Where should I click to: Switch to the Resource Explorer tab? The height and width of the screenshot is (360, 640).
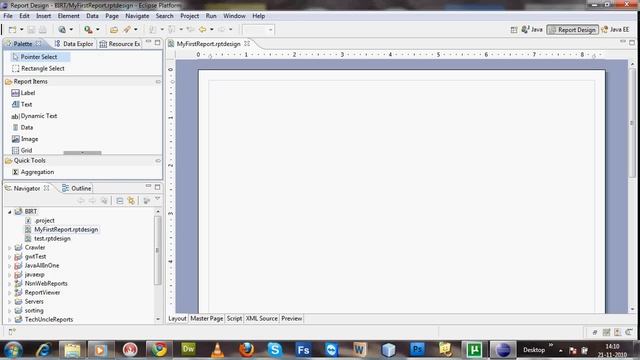pyautogui.click(x=120, y=44)
